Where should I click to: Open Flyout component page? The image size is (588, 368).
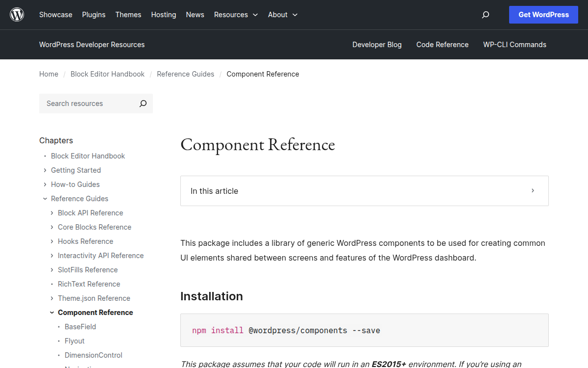74,341
